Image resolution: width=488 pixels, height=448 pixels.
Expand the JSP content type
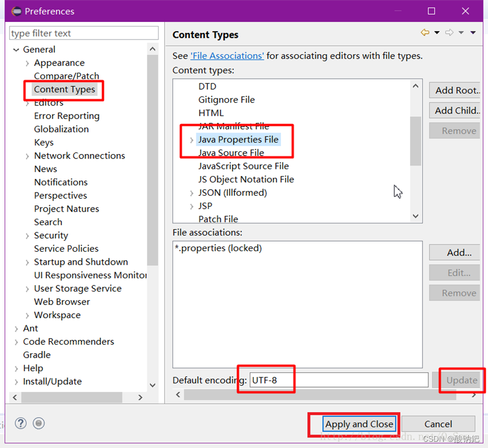[192, 207]
